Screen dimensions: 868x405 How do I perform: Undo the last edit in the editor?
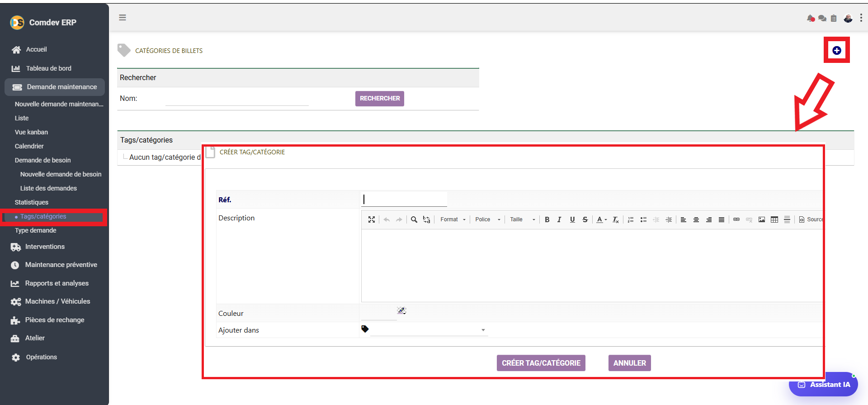pyautogui.click(x=387, y=219)
